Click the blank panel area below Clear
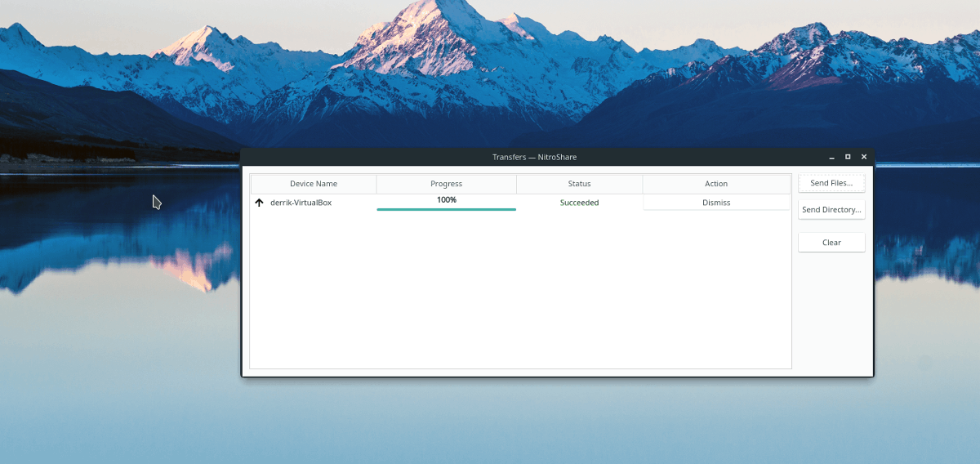The width and height of the screenshot is (980, 464). (x=831, y=310)
